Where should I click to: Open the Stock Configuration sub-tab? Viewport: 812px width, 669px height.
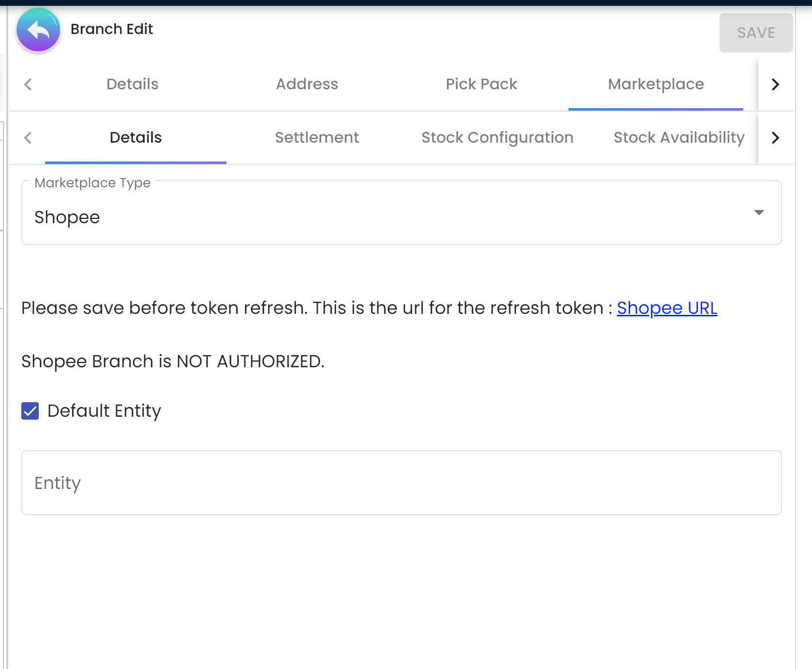click(497, 138)
